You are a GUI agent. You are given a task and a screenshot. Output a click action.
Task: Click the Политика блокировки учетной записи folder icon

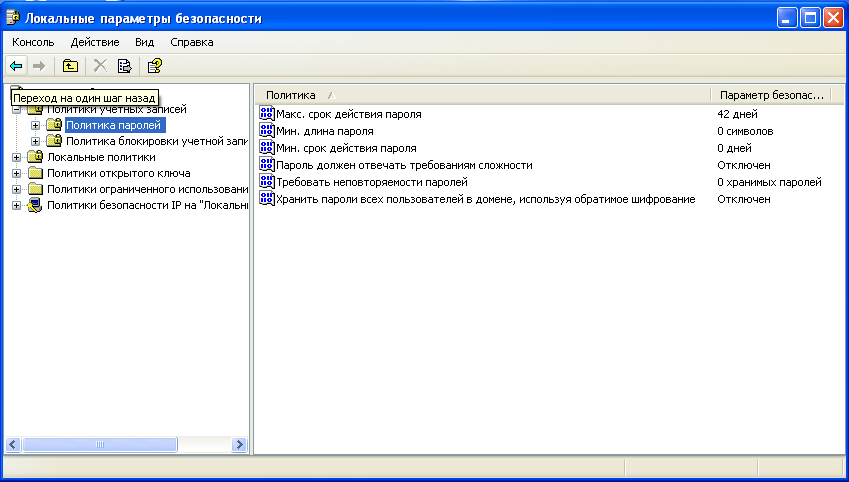pyautogui.click(x=54, y=141)
